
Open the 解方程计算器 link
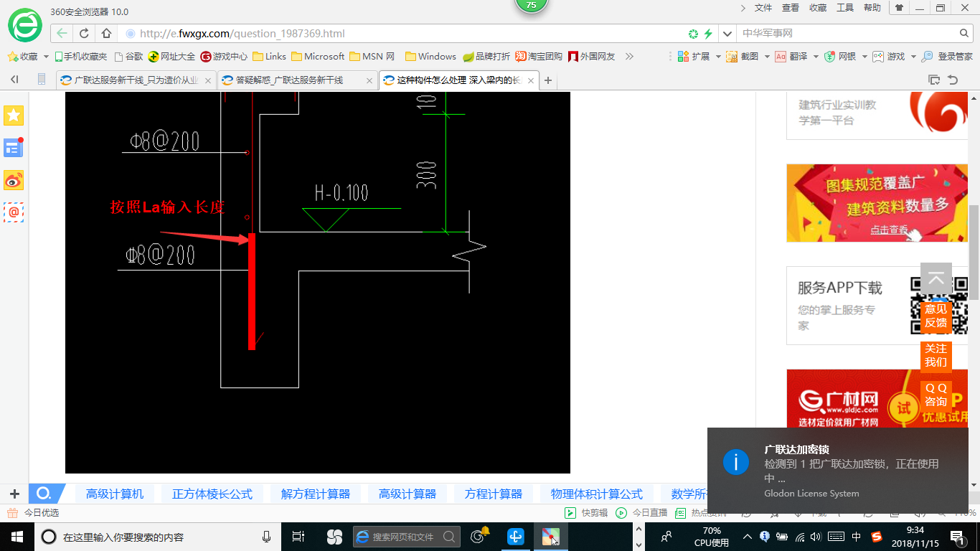click(x=316, y=494)
